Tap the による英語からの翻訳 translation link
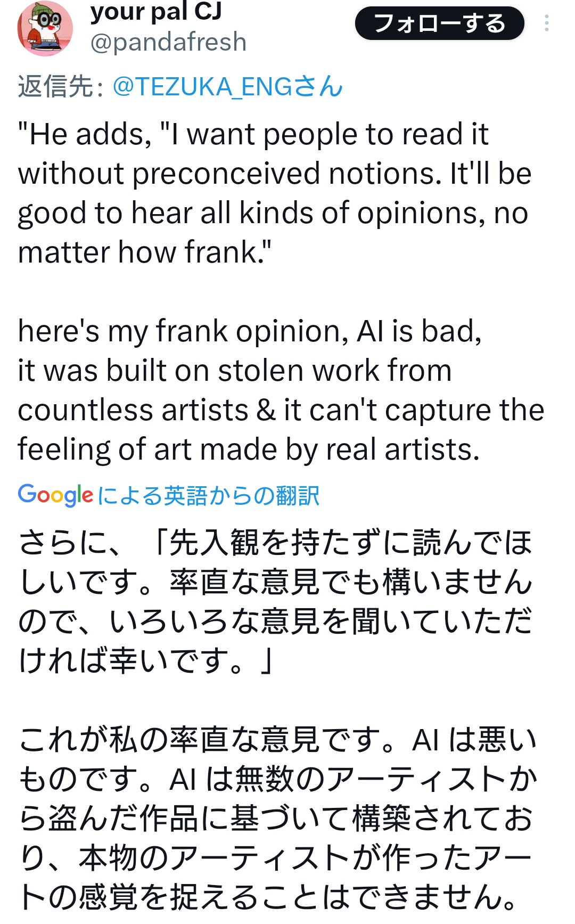 (209, 496)
